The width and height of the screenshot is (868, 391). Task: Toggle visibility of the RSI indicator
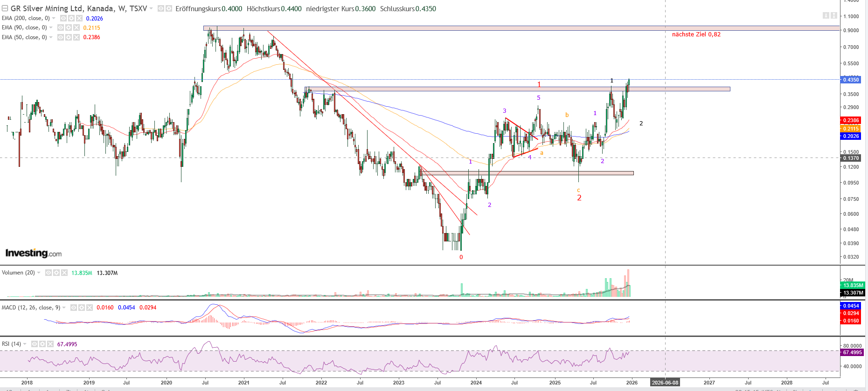coord(35,344)
